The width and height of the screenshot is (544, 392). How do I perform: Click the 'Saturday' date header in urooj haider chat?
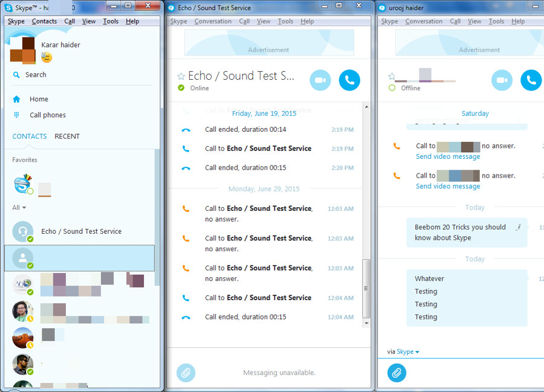[475, 114]
